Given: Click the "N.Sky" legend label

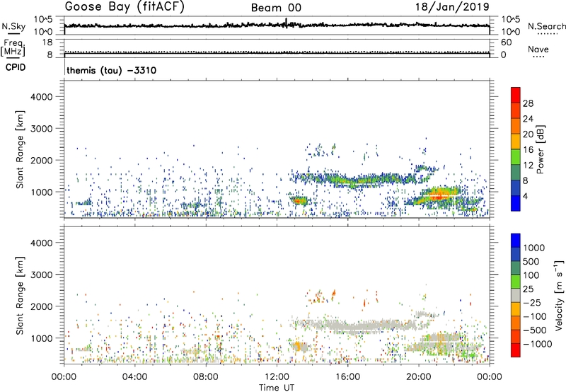Looking at the screenshot, I should 13,26.
